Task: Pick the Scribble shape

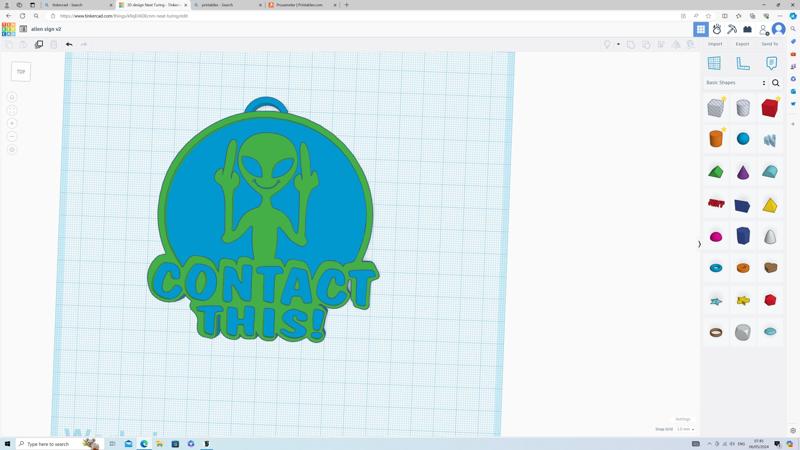Action: (770, 139)
